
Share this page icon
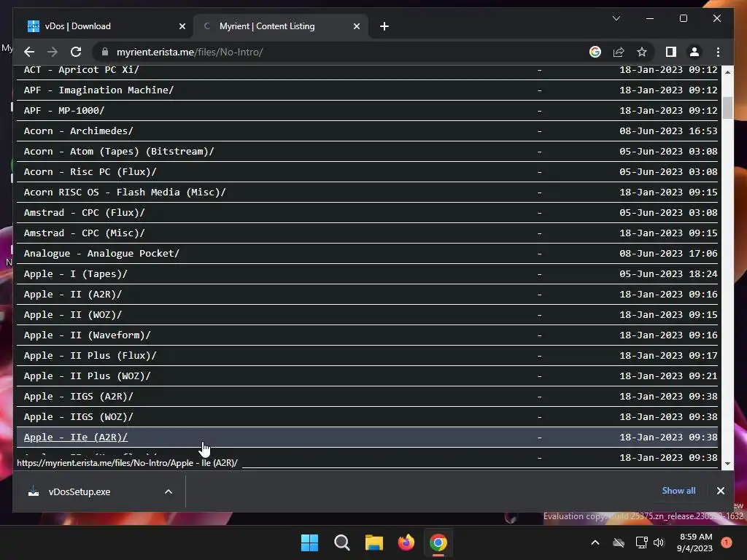(x=619, y=52)
